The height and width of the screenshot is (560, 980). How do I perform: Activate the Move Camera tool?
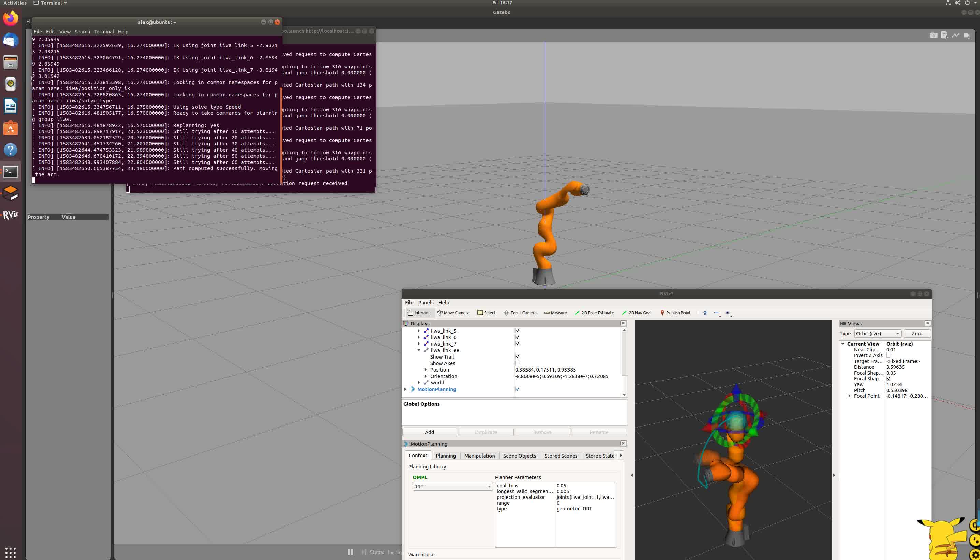453,313
